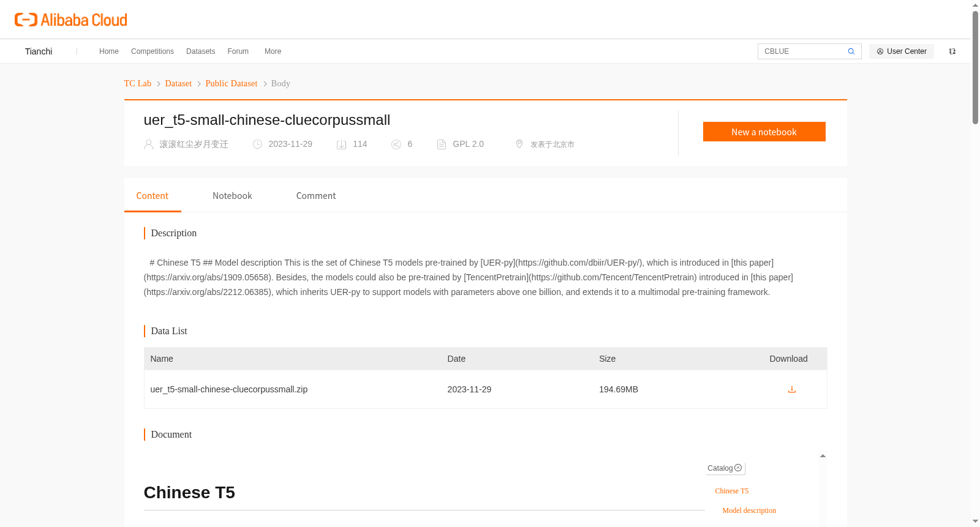Click the dataset title uer_t5-small-chinese-cluecorpussmall
The image size is (980, 527).
(x=267, y=120)
